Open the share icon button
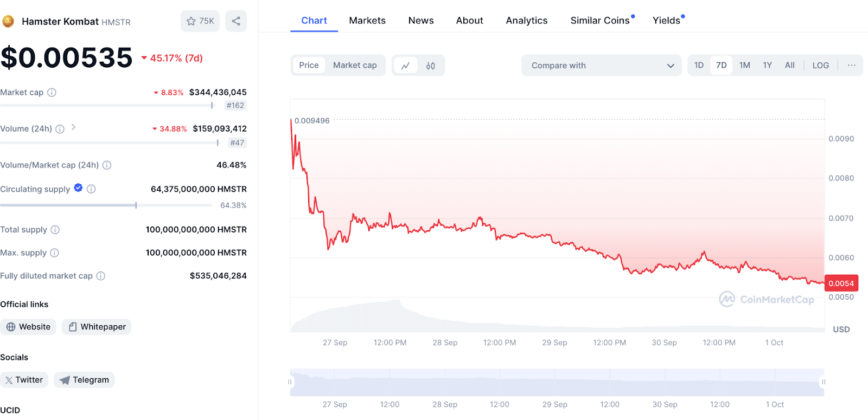This screenshot has width=868, height=420. click(236, 21)
